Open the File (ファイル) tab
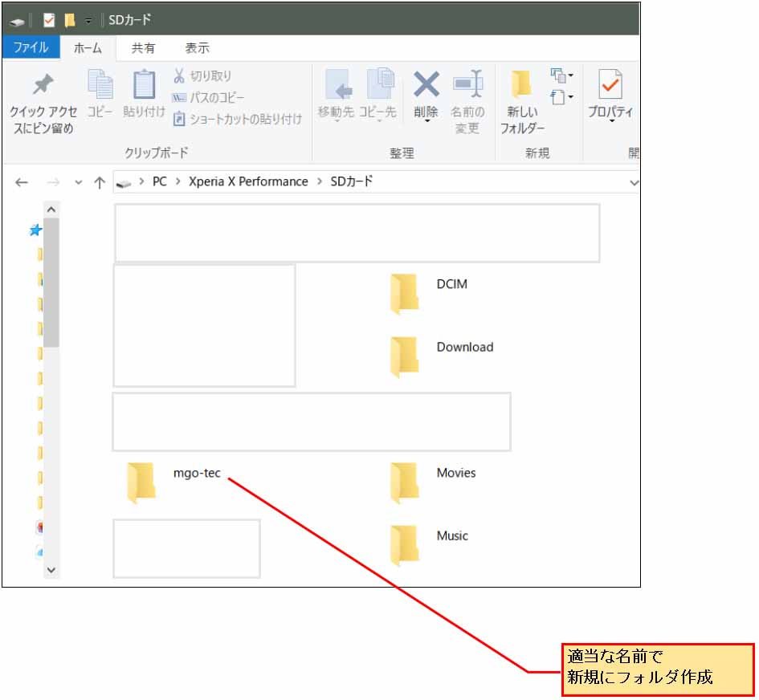This screenshot has height=700, width=759. (x=31, y=47)
